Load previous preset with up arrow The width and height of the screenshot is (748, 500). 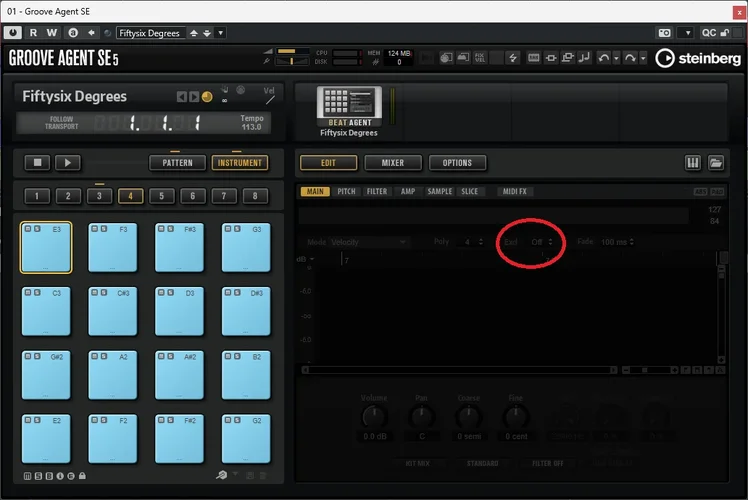tap(194, 33)
